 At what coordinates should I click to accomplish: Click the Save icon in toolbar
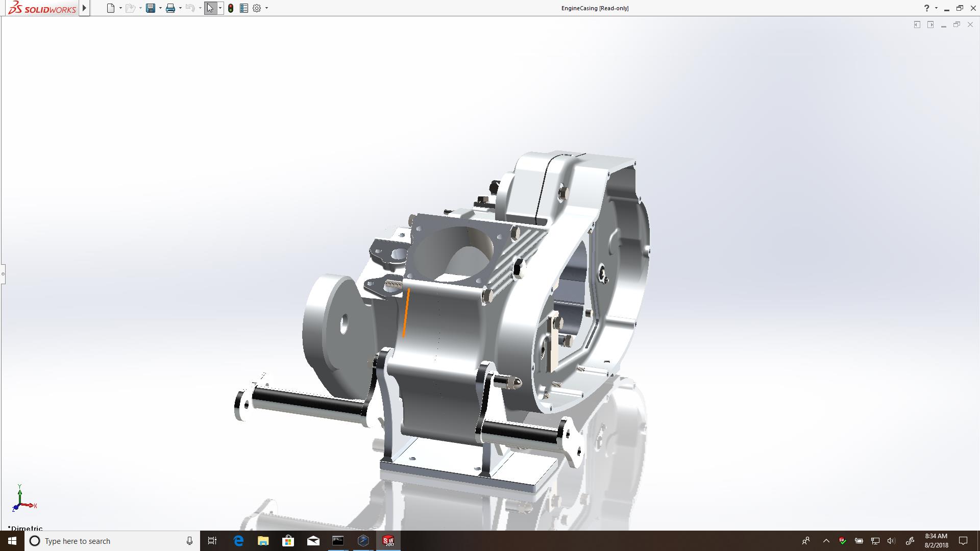click(151, 8)
